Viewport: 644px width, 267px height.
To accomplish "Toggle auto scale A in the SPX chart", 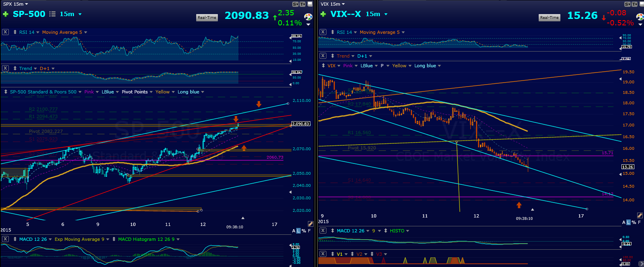I will pos(294,231).
